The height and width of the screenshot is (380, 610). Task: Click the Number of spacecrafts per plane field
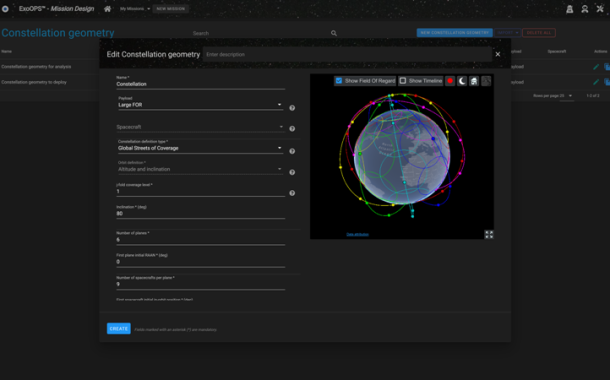pyautogui.click(x=200, y=284)
